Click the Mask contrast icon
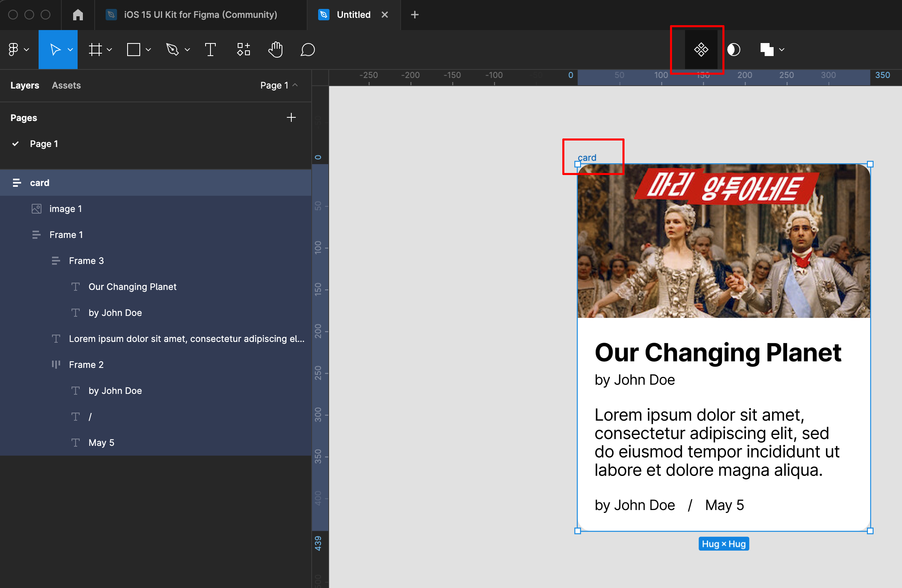 pyautogui.click(x=733, y=50)
